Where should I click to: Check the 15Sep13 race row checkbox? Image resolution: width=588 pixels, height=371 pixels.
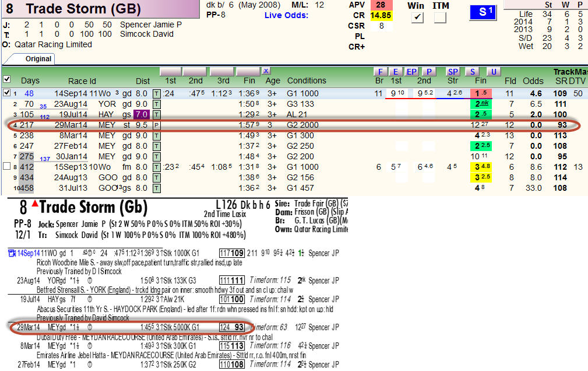coord(6,166)
